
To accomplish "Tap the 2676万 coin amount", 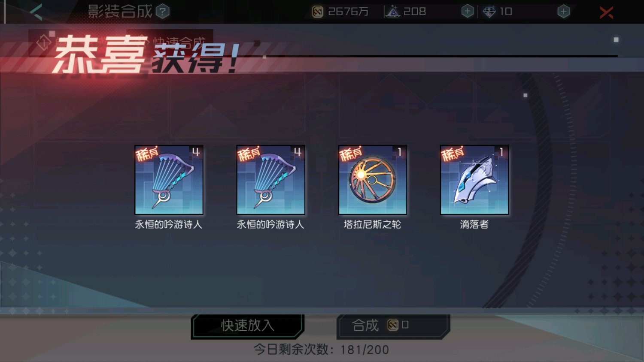I will click(348, 12).
